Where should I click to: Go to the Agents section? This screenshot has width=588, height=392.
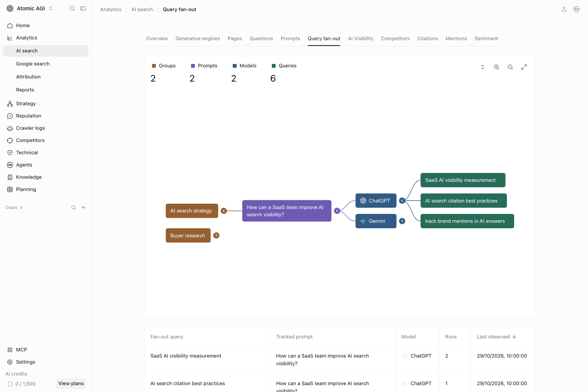46,165
